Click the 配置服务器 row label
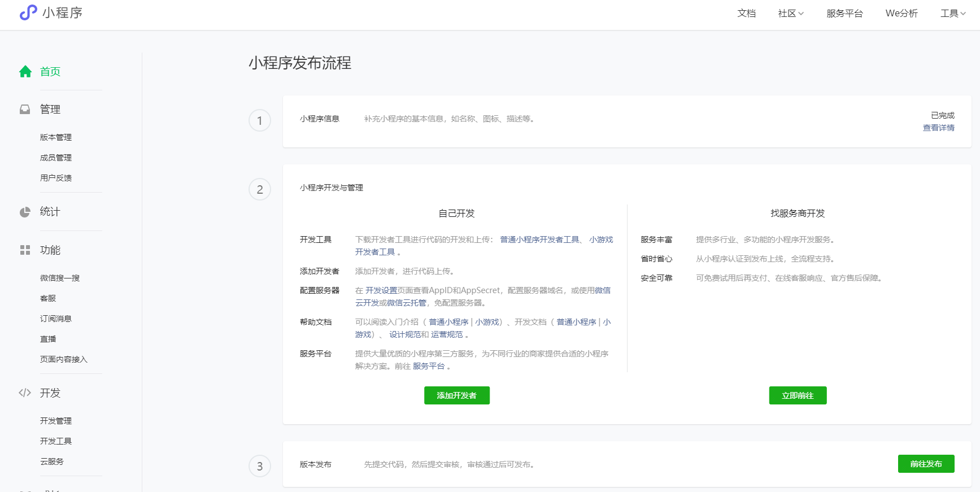 coord(320,290)
